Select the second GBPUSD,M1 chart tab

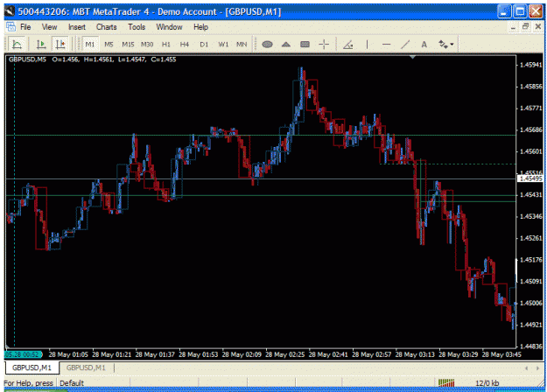click(x=86, y=367)
